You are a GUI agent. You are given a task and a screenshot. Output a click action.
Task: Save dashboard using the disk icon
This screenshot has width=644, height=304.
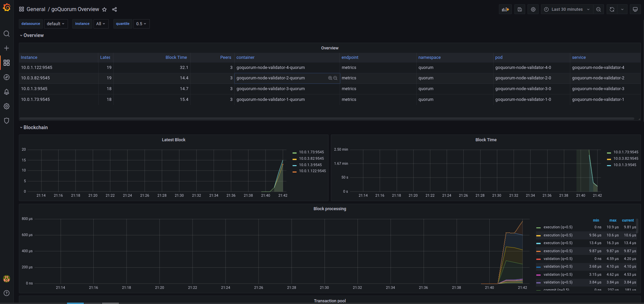(519, 9)
